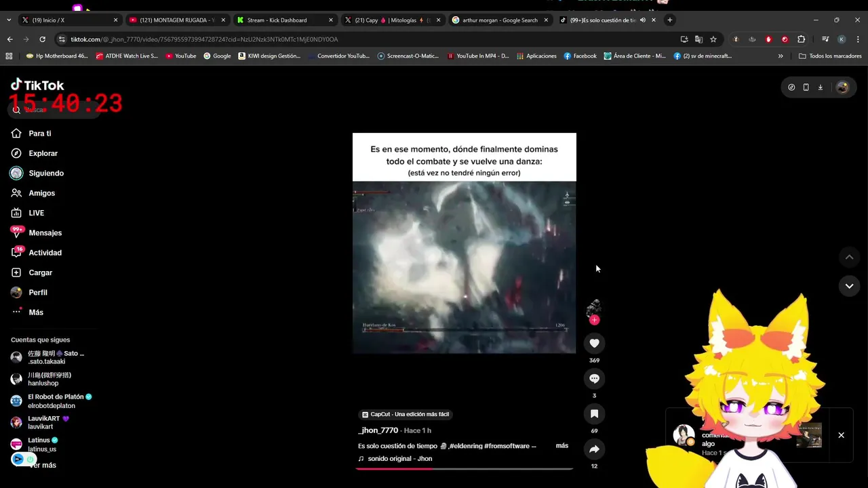Click the download desktop app icon

(x=820, y=87)
